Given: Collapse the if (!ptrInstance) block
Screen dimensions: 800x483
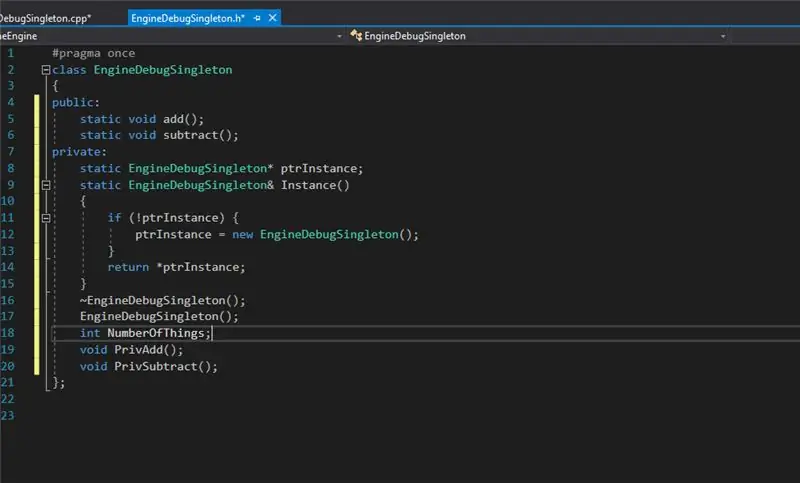Looking at the screenshot, I should [x=45, y=218].
